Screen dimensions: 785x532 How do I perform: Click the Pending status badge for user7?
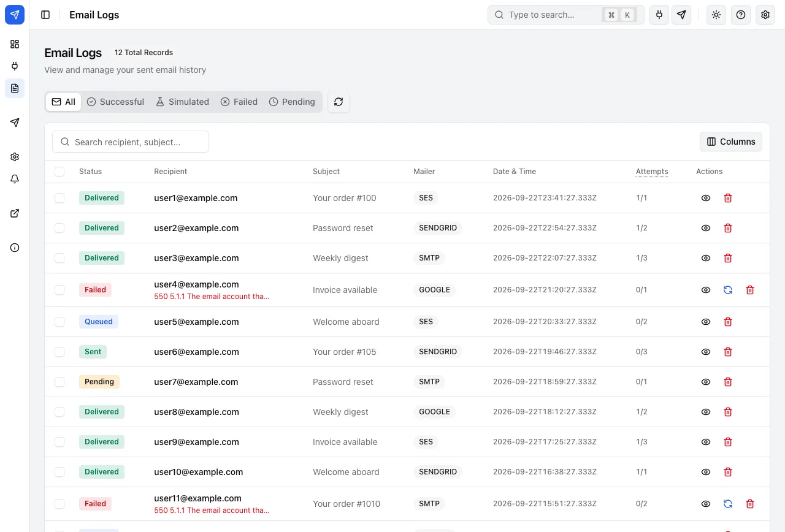(99, 382)
